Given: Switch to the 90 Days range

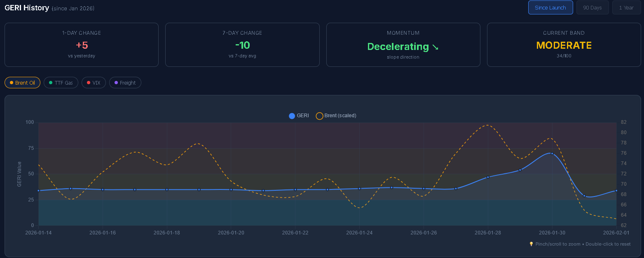Looking at the screenshot, I should [x=592, y=7].
